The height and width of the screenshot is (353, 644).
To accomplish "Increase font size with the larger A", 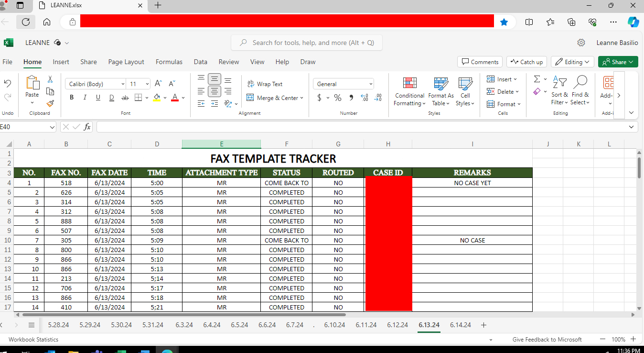I will pos(159,84).
